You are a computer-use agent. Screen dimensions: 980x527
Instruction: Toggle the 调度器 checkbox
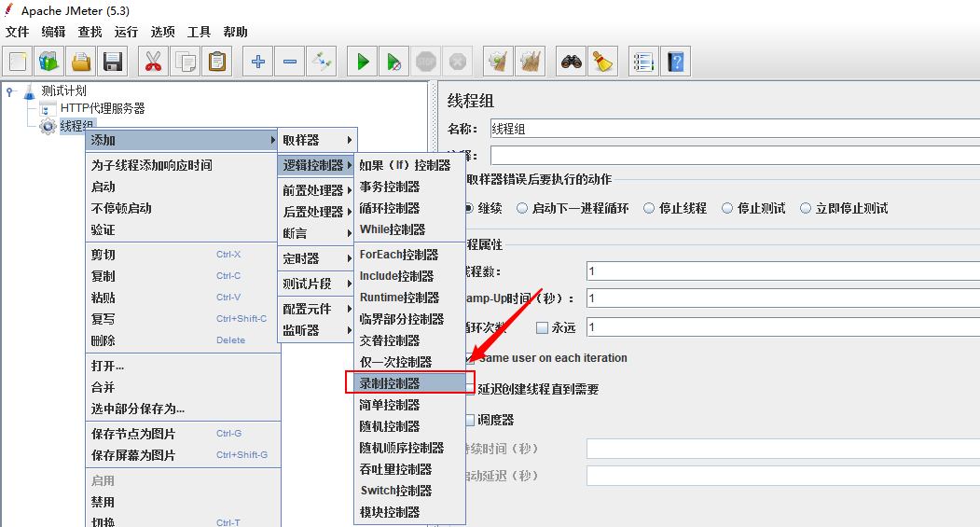[469, 420]
